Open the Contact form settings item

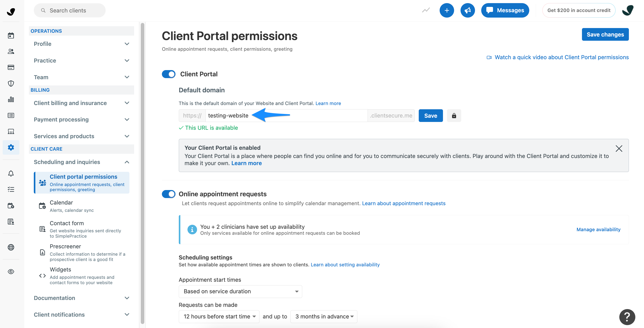[67, 223]
